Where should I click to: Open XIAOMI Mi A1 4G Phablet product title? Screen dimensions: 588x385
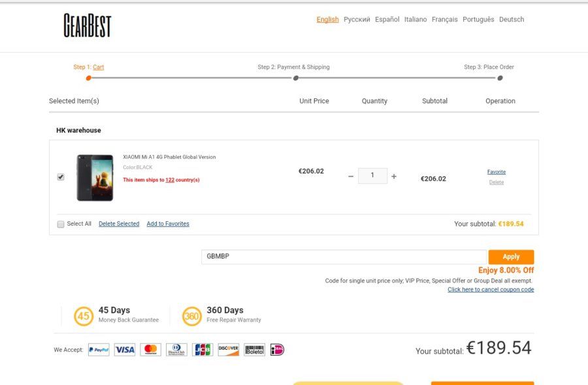point(169,157)
